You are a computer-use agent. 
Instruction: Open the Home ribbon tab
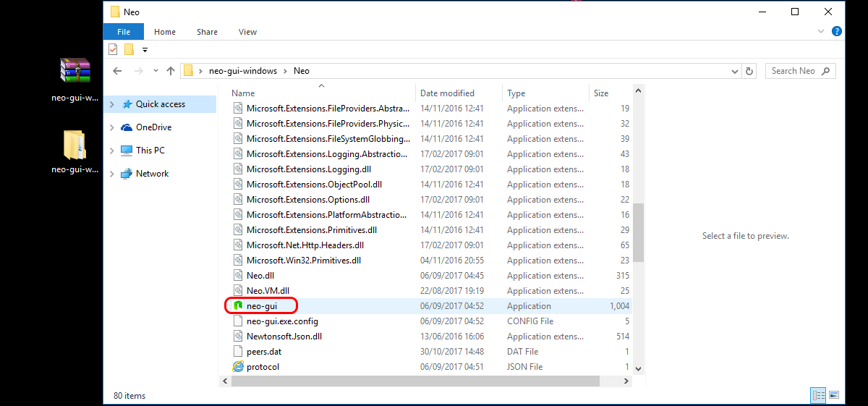click(165, 32)
